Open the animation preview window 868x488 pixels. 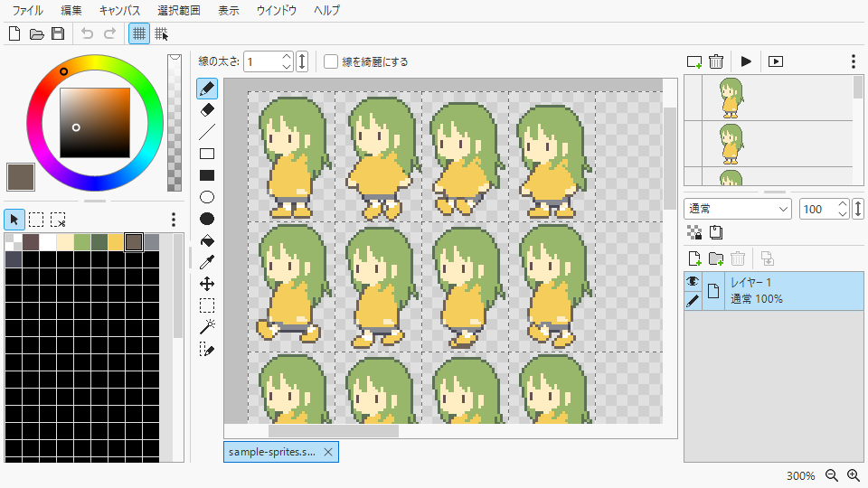click(776, 61)
